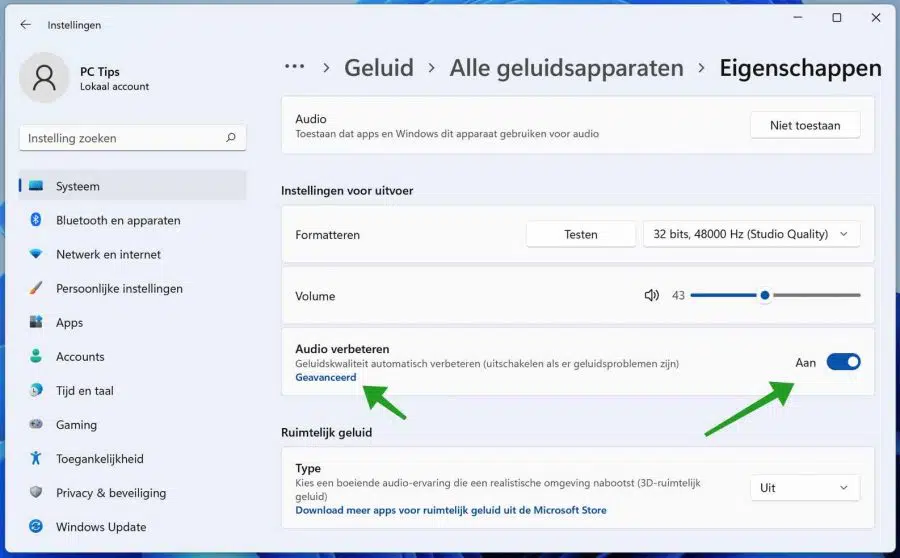Click the Tijd en taal clock icon

pyautogui.click(x=36, y=390)
